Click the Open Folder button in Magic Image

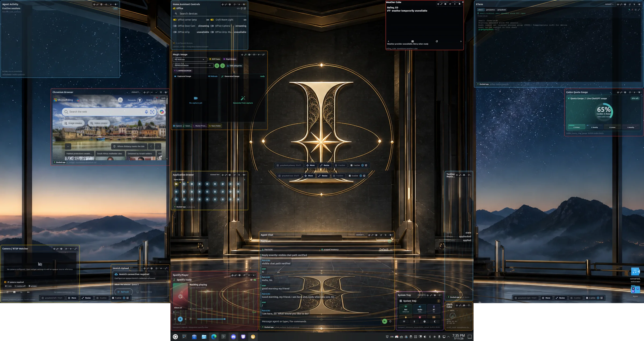tap(215, 126)
